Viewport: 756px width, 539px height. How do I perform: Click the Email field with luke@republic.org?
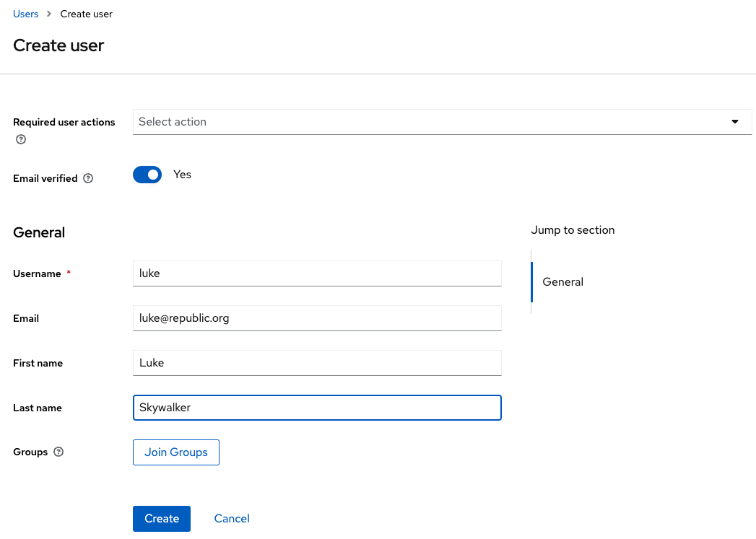(317, 318)
